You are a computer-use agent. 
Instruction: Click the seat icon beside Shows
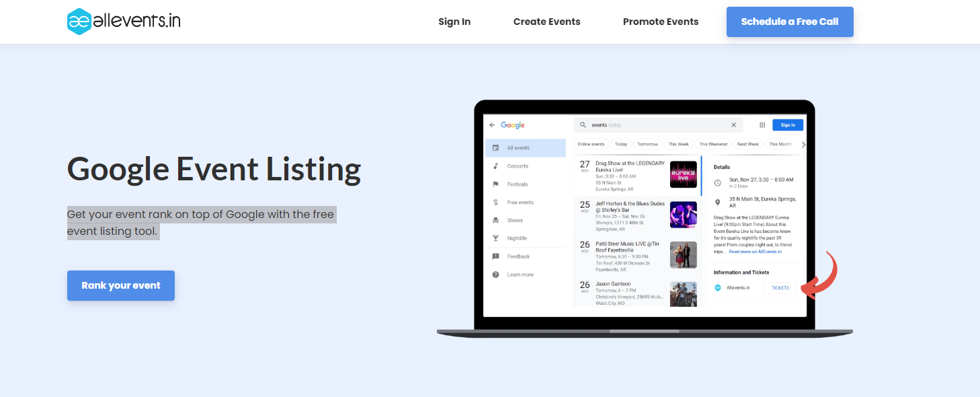[495, 221]
